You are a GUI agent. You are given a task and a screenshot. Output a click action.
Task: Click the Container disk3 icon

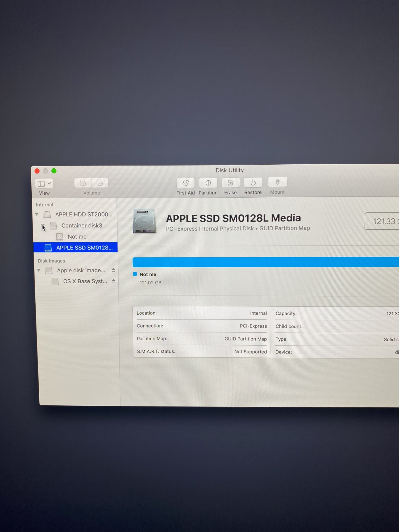[x=53, y=226]
